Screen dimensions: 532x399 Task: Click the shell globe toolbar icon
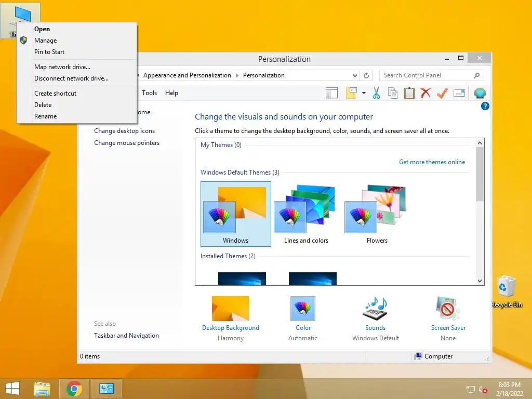click(480, 93)
